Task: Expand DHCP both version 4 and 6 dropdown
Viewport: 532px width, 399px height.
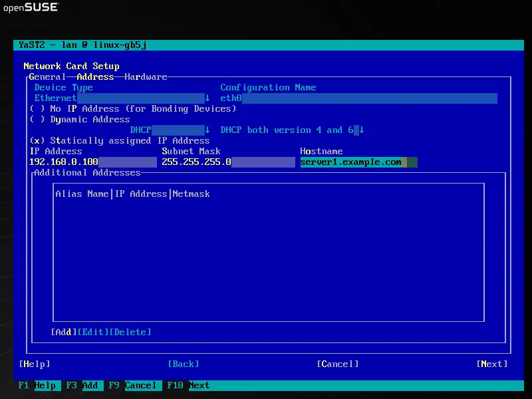Action: 292,130
